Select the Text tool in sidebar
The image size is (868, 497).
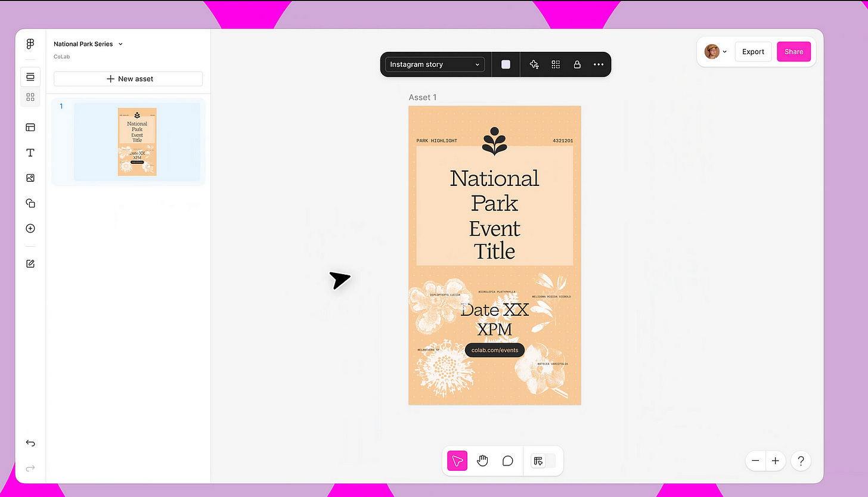tap(30, 153)
